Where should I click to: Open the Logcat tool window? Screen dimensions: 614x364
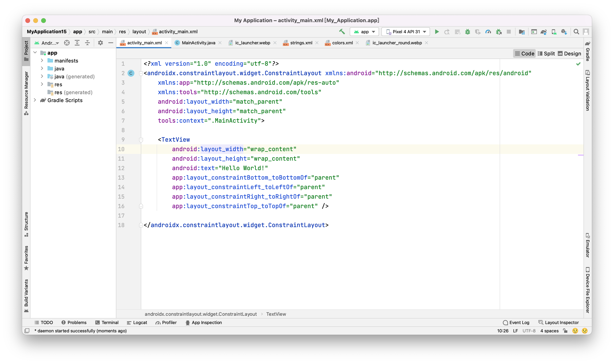[x=137, y=322]
